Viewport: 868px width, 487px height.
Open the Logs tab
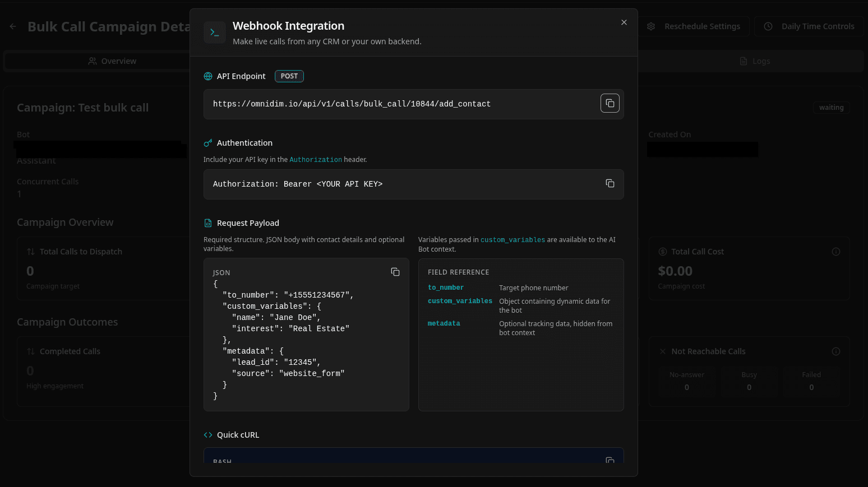[755, 61]
